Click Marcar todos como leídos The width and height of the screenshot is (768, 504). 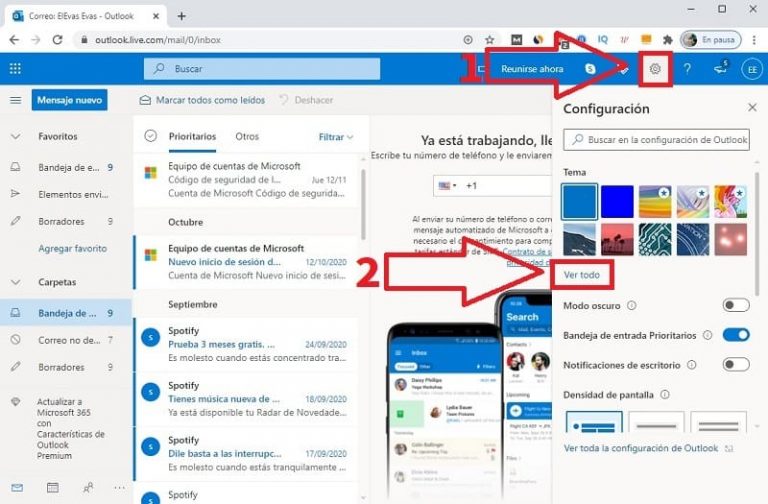click(202, 100)
